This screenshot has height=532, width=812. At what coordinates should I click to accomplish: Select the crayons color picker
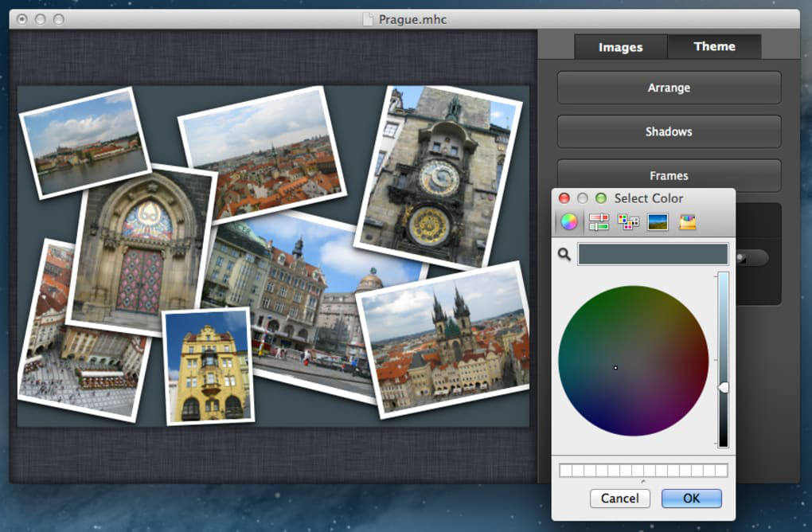tap(688, 222)
